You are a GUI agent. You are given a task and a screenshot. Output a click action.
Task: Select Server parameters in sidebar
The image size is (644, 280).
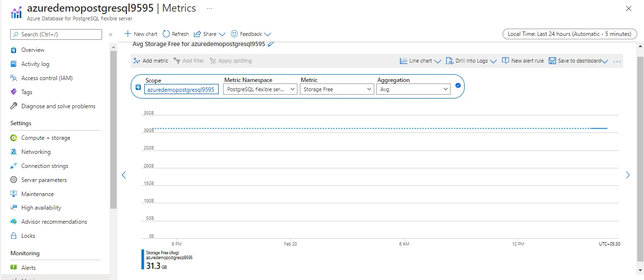pos(44,180)
